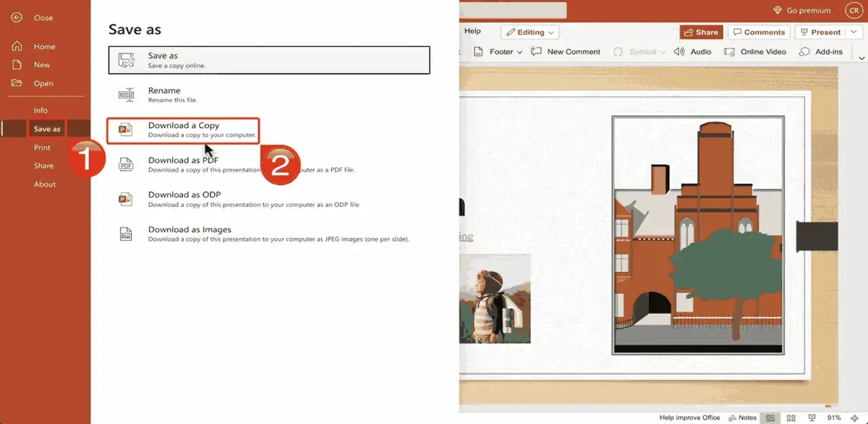Toggle the Notes pane in status bar
Image resolution: width=868 pixels, height=424 pixels.
[x=743, y=418]
